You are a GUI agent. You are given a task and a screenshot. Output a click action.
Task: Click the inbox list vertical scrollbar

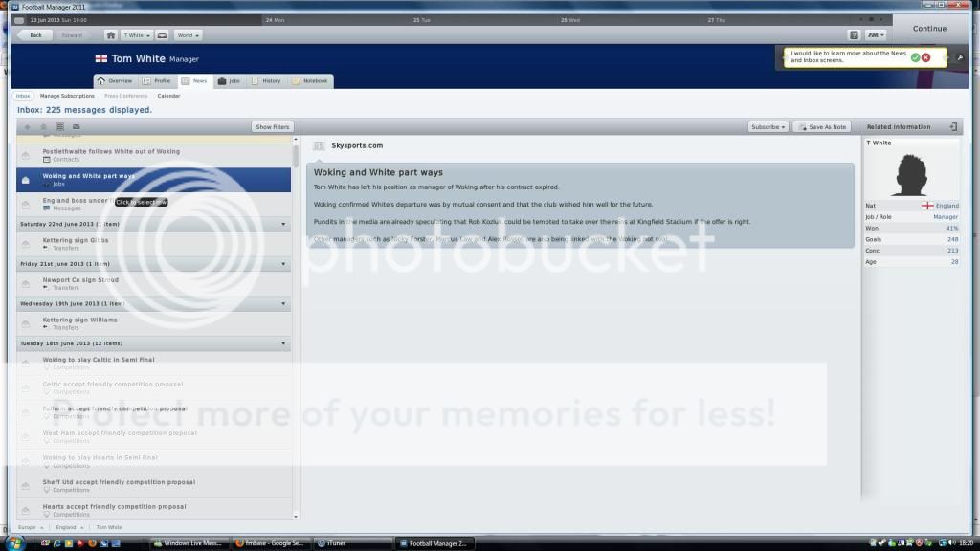[x=296, y=155]
